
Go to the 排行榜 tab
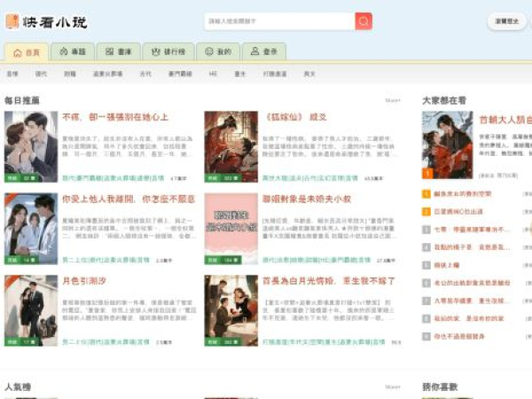click(x=168, y=51)
